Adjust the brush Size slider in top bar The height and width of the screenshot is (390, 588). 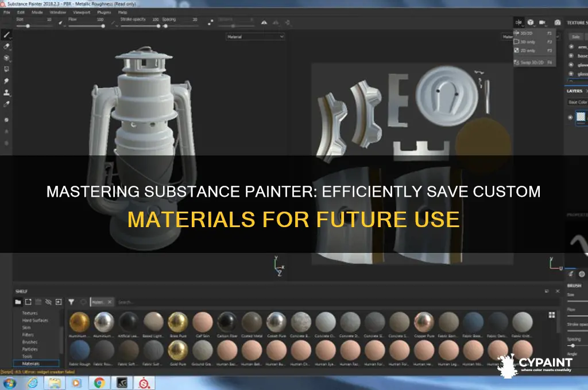point(34,26)
